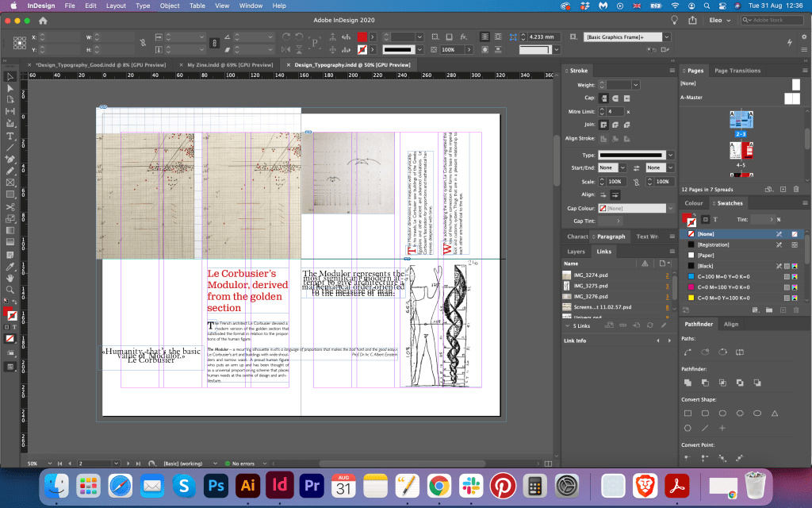Open the stroke Type dropdown
The height and width of the screenshot is (508, 812).
click(x=670, y=155)
